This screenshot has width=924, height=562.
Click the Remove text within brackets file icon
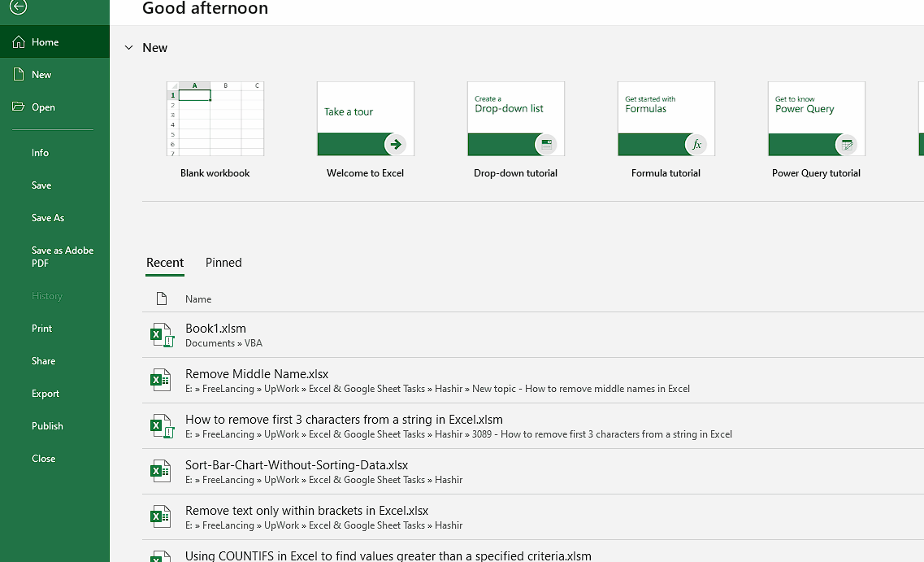tap(161, 516)
